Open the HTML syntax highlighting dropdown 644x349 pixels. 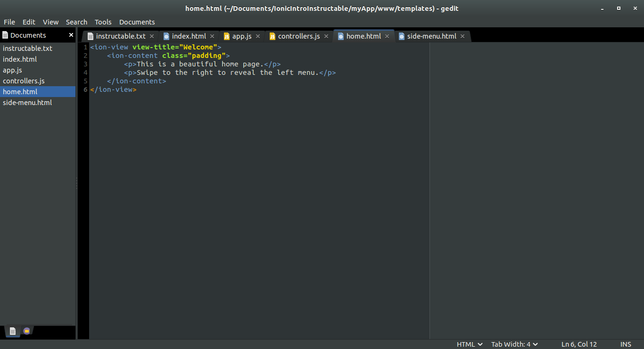point(469,344)
